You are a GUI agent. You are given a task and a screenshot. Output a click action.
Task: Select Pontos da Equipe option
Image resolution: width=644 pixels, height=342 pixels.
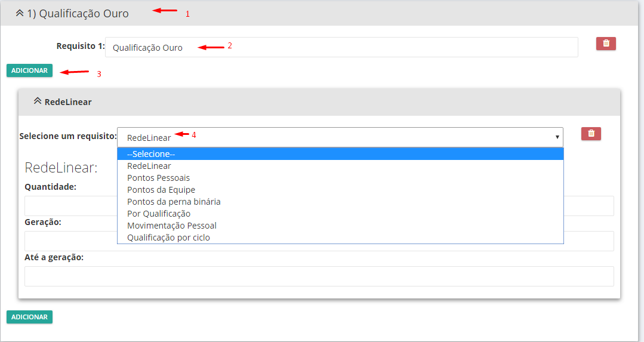click(x=340, y=190)
